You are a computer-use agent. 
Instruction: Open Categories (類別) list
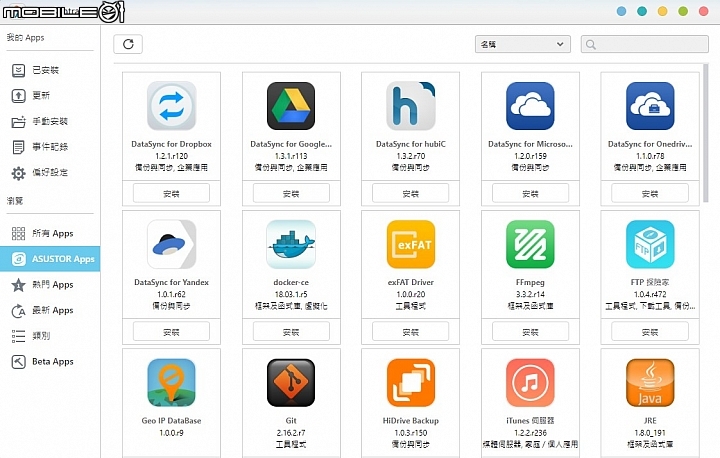coord(50,336)
